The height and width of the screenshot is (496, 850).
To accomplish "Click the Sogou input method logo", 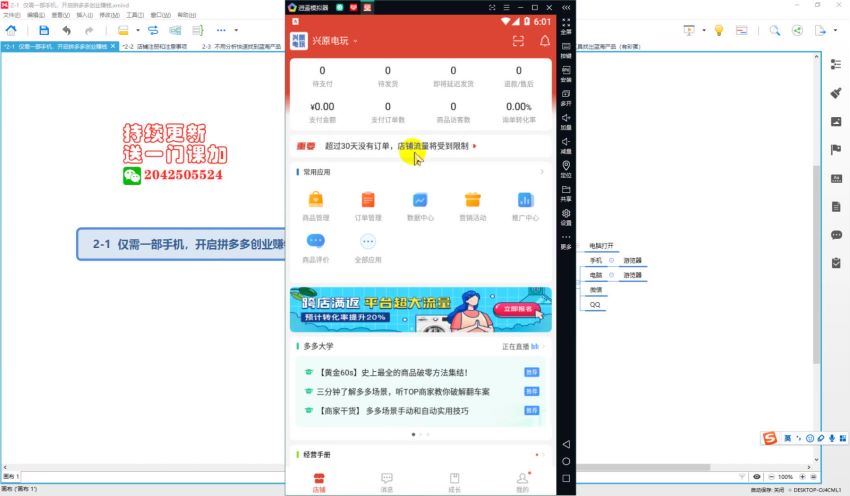I will click(770, 438).
